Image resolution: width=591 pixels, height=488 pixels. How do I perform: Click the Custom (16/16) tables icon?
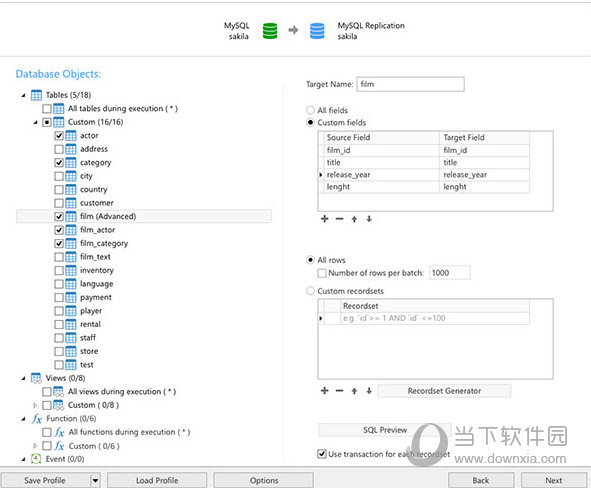[58, 122]
